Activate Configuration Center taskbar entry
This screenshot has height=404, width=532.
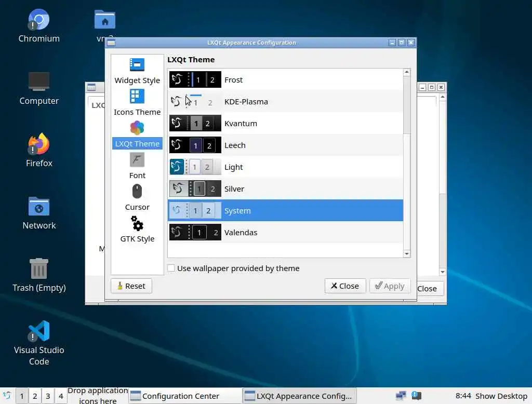(185, 396)
